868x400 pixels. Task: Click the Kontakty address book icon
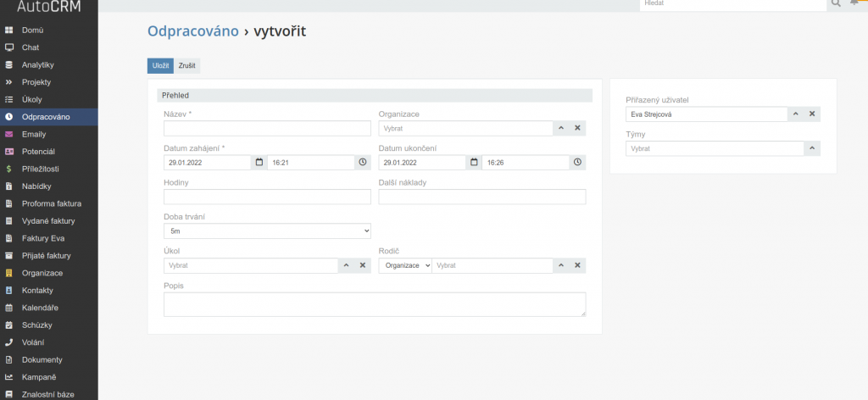8,290
